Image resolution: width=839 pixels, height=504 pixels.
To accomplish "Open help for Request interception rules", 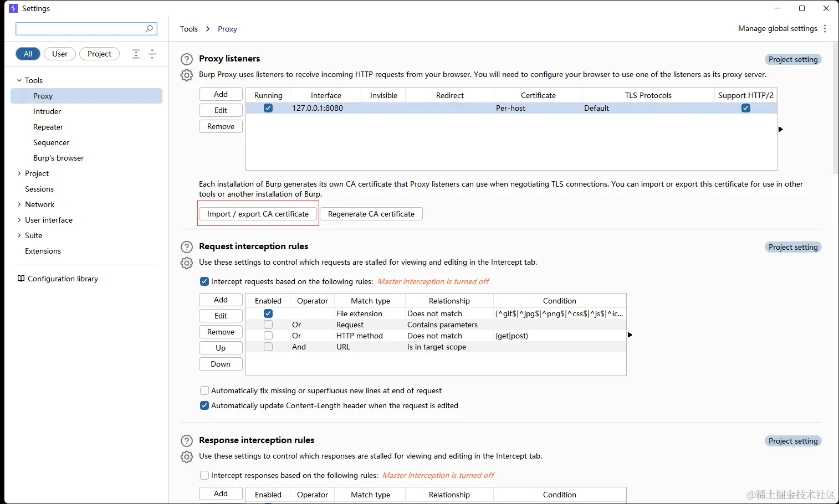I will (187, 246).
